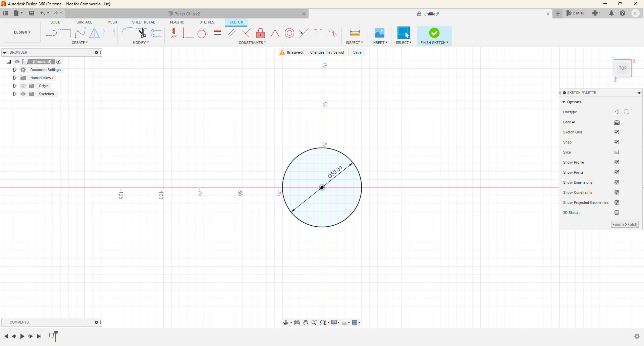Click the Orbit navigation tool

286,323
